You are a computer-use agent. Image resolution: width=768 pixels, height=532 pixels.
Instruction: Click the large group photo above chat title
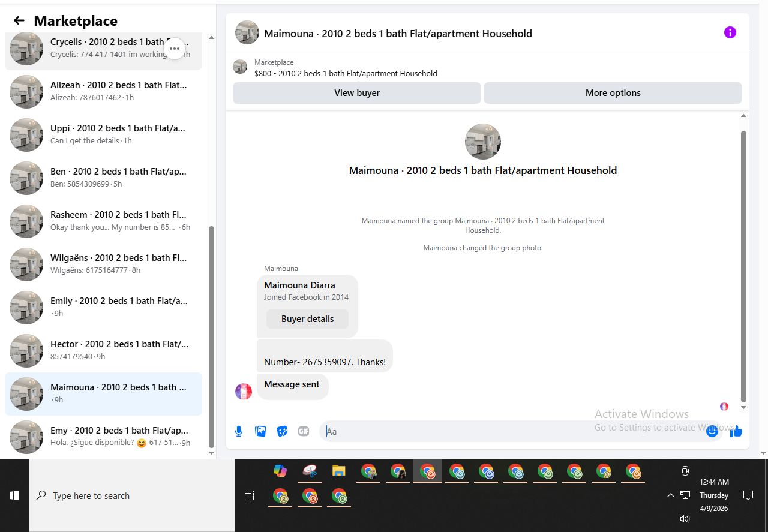tap(483, 142)
